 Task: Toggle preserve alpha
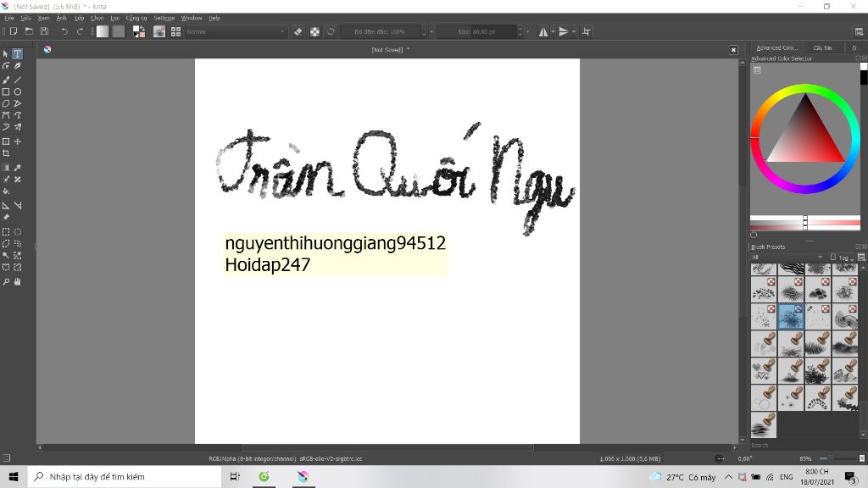point(314,31)
